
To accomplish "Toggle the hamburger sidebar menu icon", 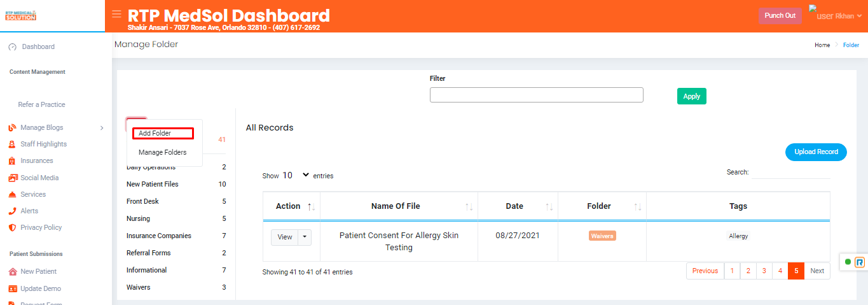I will 116,13.
